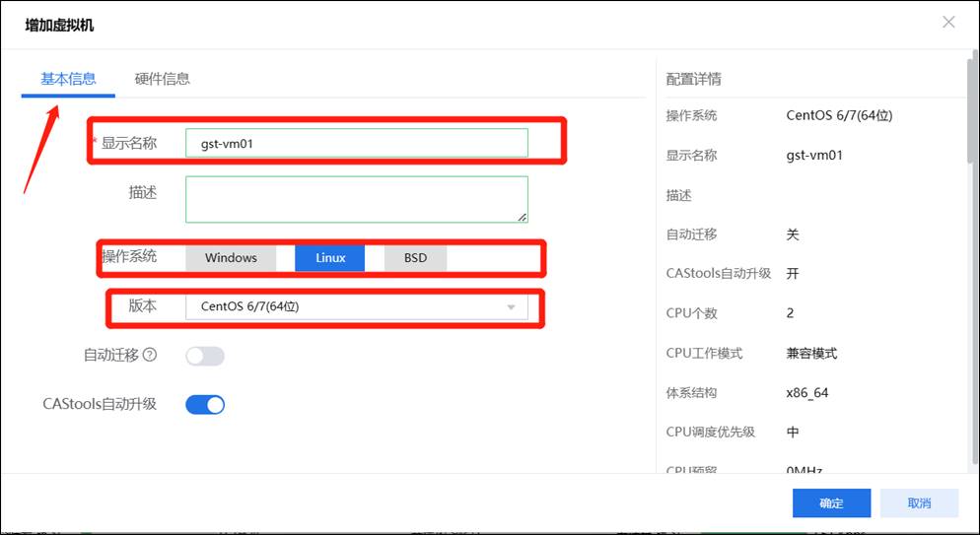Screen dimensions: 980x535
Task: Disable the CAStools自动升级 toggle
Action: click(x=205, y=404)
